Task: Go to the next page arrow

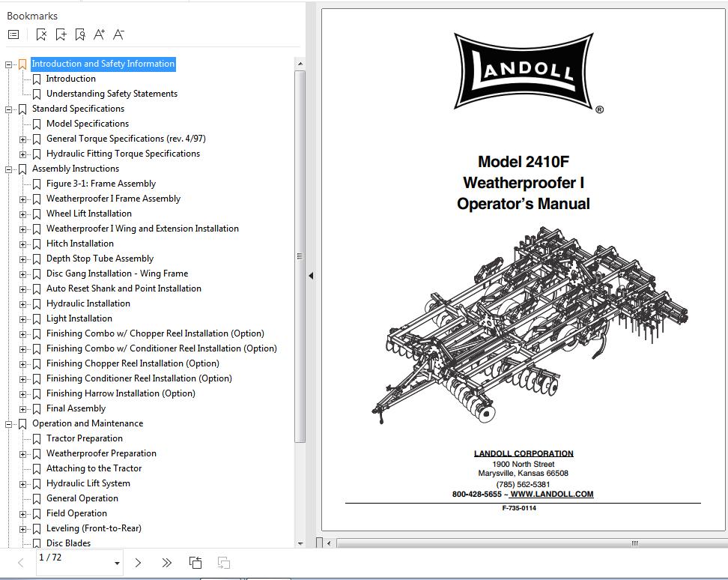Action: point(138,563)
